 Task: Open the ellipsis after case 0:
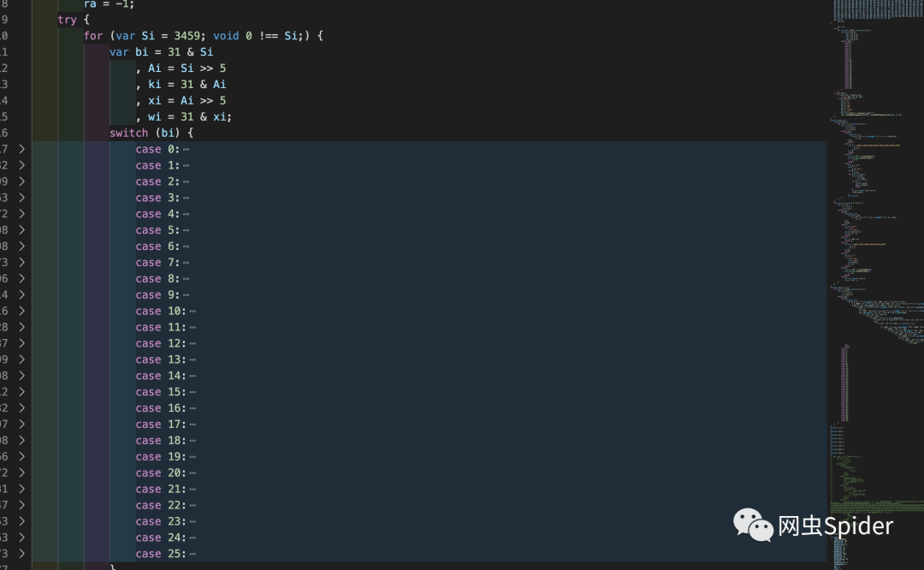[x=187, y=150]
